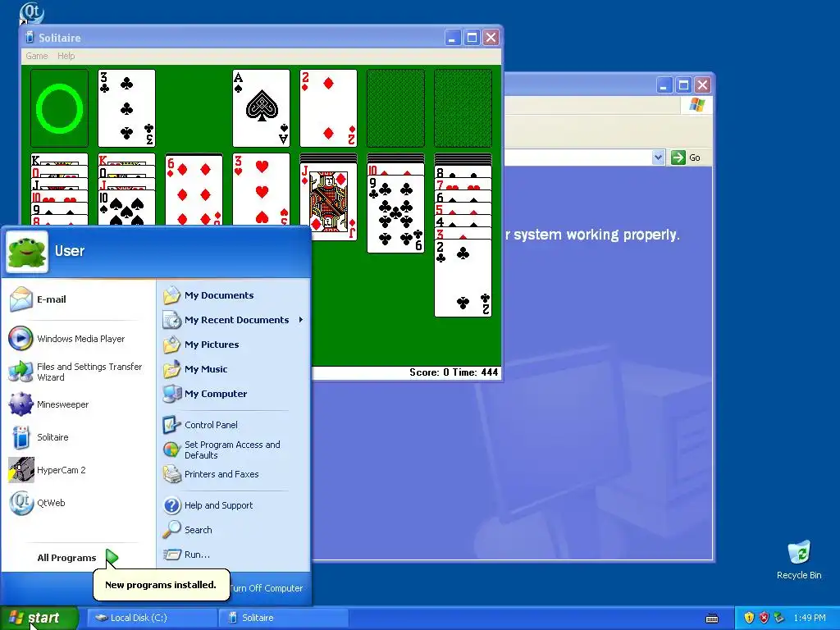Click the Start button
840x630 pixels.
point(39,618)
